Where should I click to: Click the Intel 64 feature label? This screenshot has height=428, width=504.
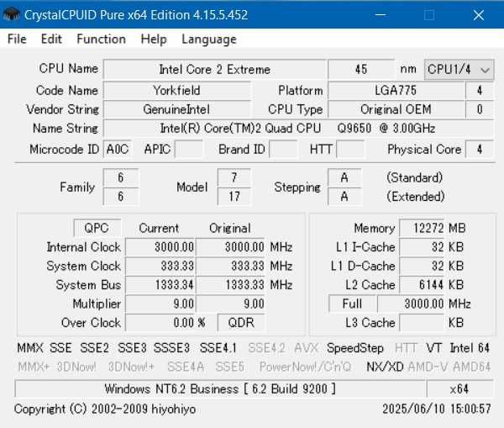click(x=470, y=348)
